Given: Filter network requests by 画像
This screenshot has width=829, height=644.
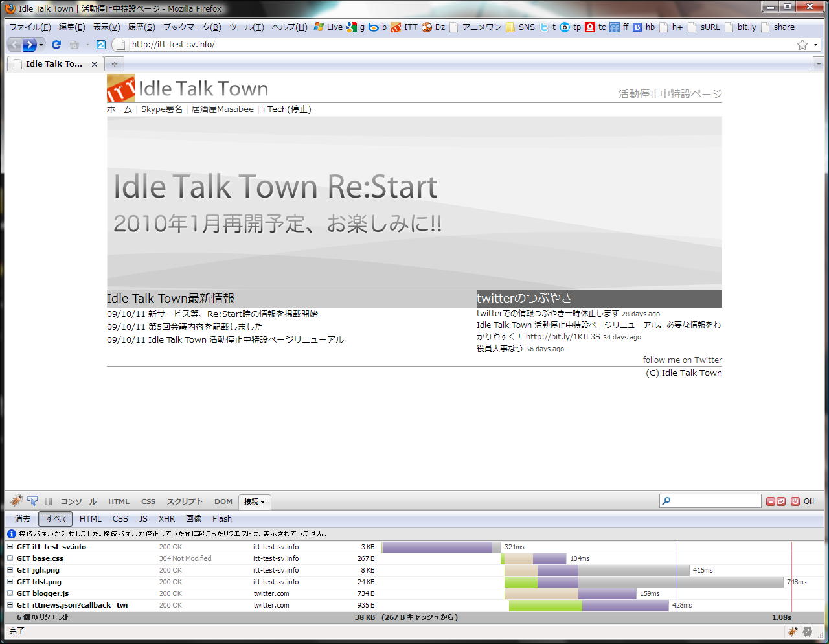Looking at the screenshot, I should (x=194, y=519).
